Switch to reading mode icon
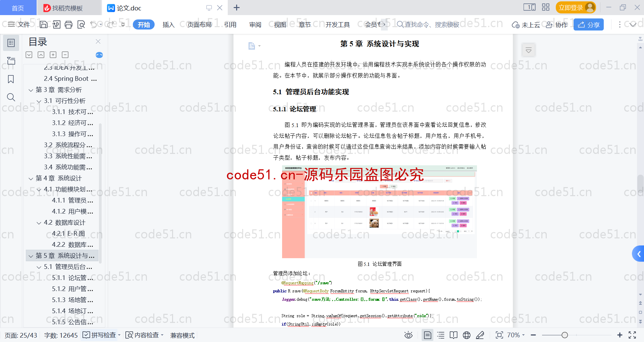This screenshot has height=342, width=644. (x=453, y=335)
